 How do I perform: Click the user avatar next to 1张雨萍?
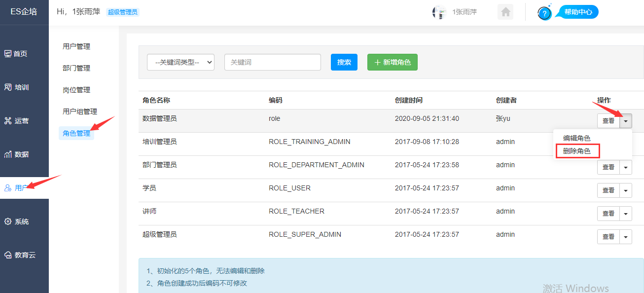click(439, 12)
